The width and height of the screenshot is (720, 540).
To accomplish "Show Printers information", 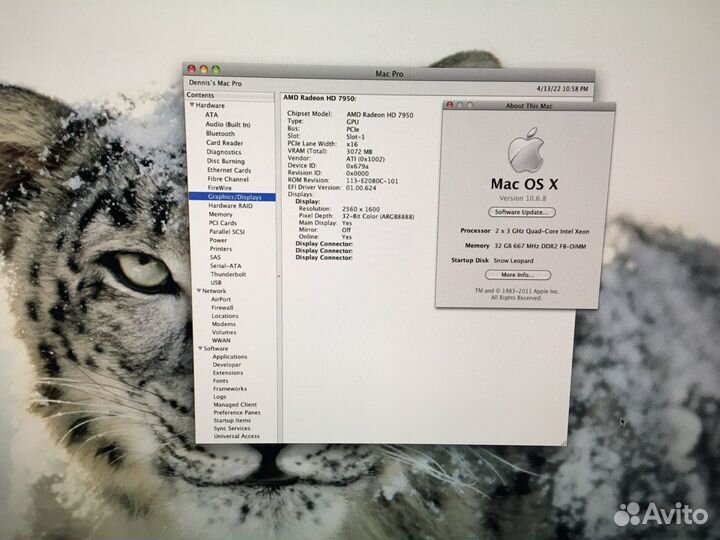I will coord(221,249).
